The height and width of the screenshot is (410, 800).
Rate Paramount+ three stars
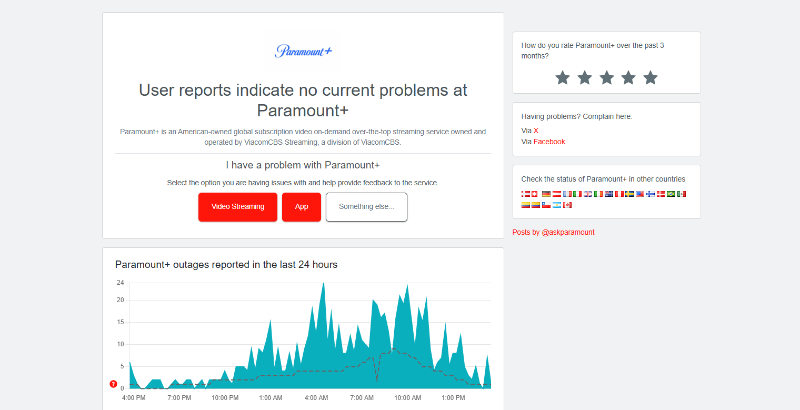606,78
